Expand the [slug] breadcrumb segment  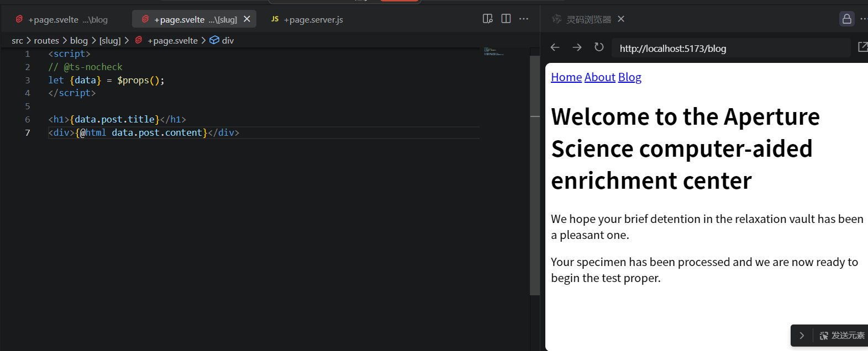tap(110, 40)
